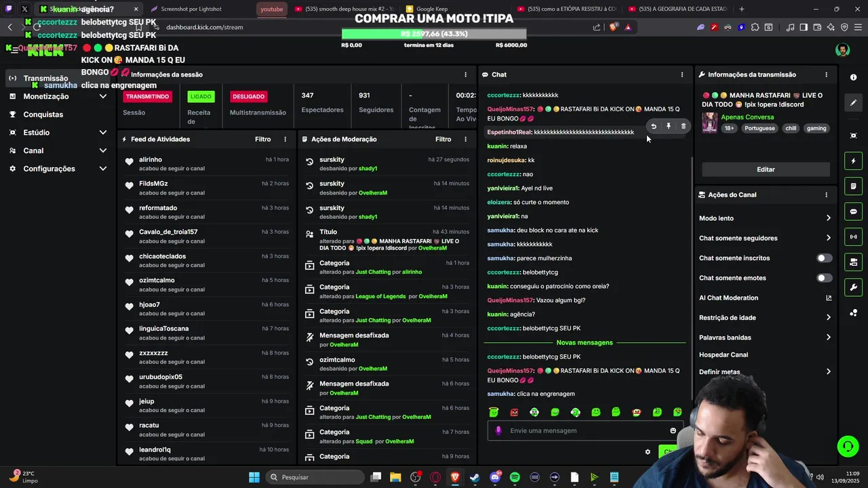Click the green headset support button
This screenshot has width=868, height=488.
tap(848, 446)
